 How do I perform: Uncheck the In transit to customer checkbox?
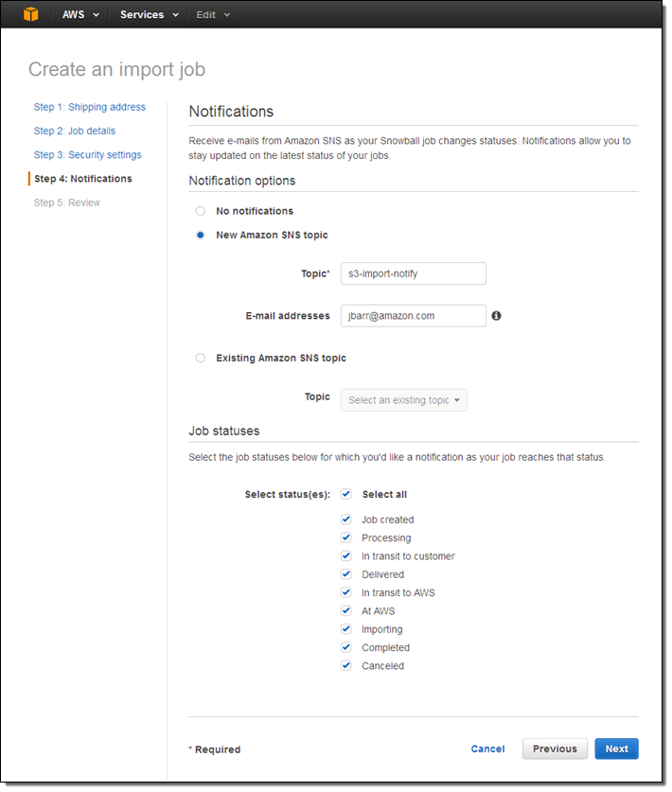point(346,556)
